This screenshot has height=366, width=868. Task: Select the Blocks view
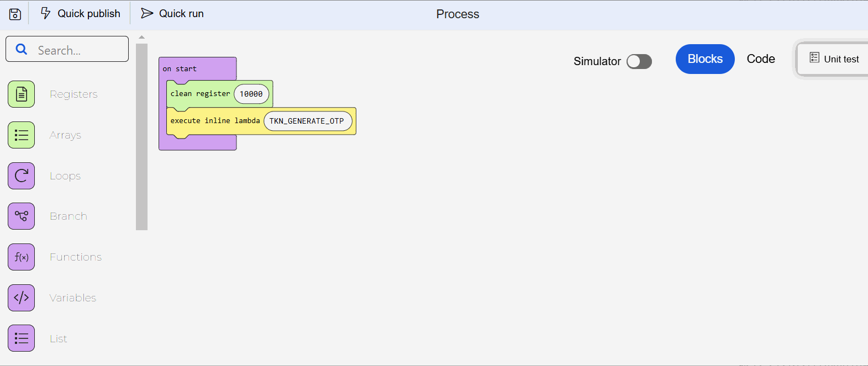705,59
